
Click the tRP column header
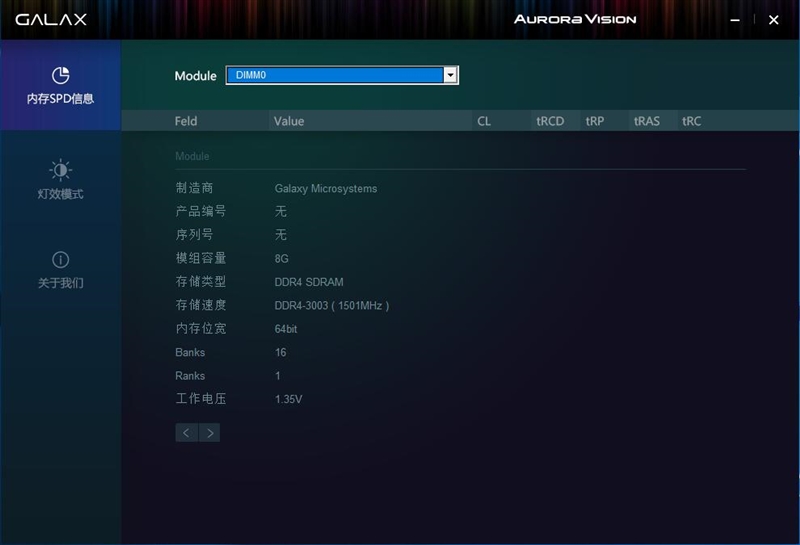pos(595,121)
